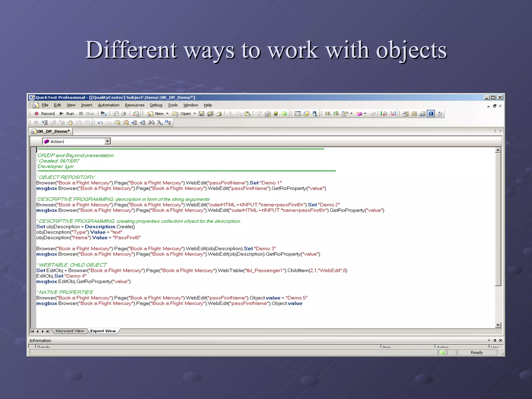
Task: Click the icon right of Stop
Action: 104,114
